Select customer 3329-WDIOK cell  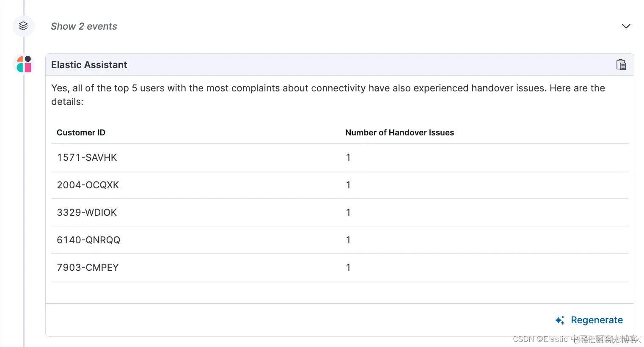87,212
